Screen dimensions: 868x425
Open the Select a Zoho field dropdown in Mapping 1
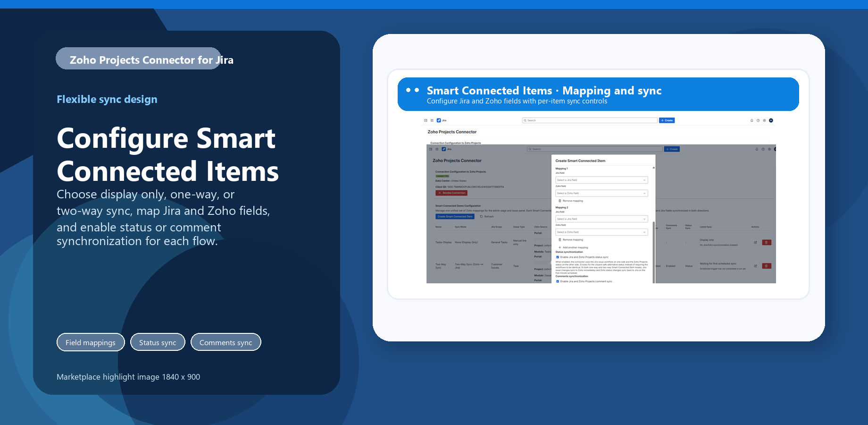pyautogui.click(x=601, y=193)
